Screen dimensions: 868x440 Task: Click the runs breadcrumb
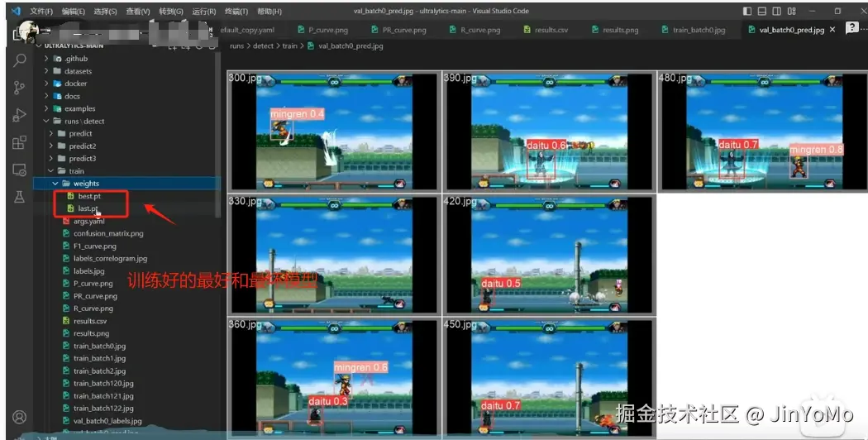(x=236, y=46)
